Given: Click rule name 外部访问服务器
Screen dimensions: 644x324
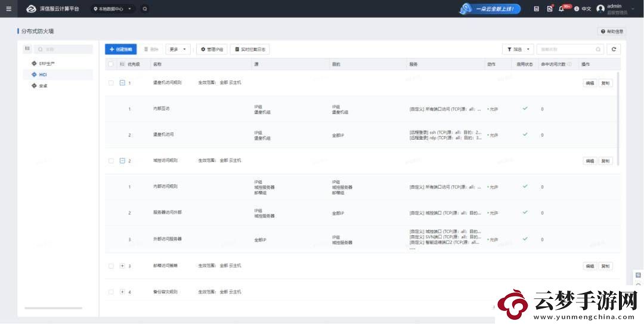Looking at the screenshot, I should (x=167, y=239).
